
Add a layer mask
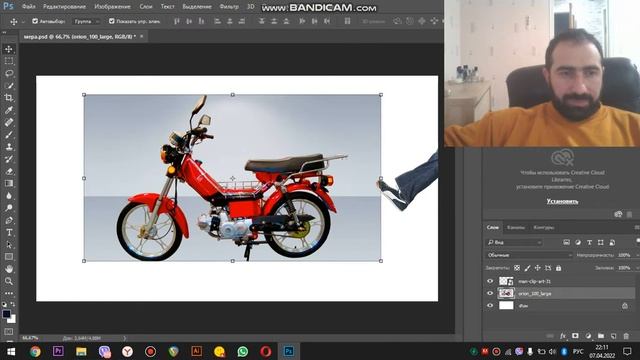pyautogui.click(x=575, y=336)
